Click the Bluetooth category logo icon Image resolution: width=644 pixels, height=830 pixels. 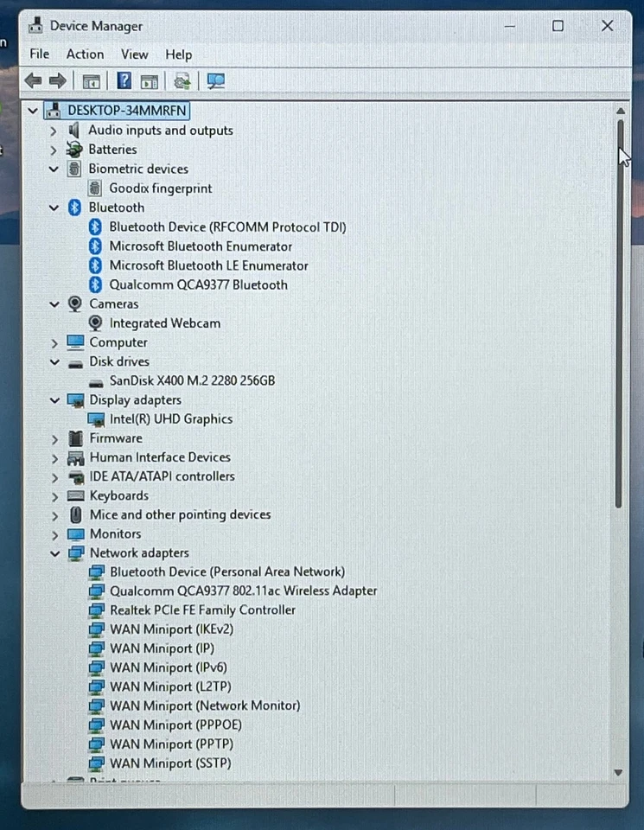point(74,207)
